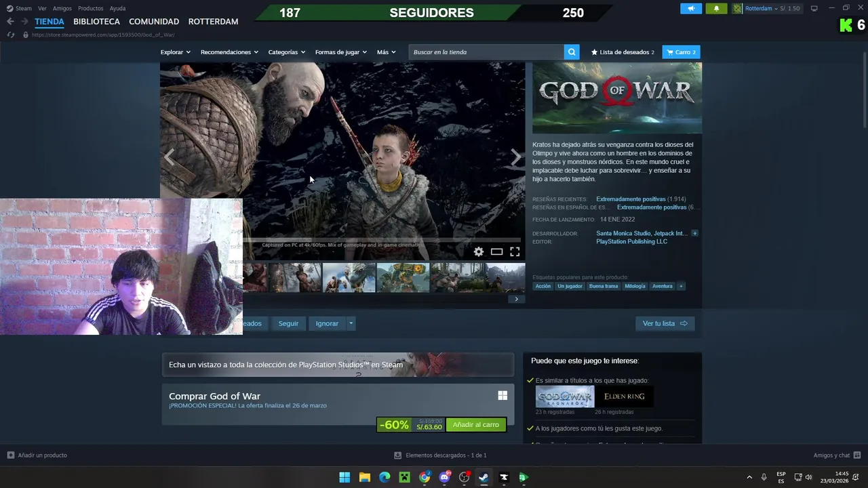The width and height of the screenshot is (868, 488).
Task: Open OBS Studio from taskbar
Action: coord(464,477)
